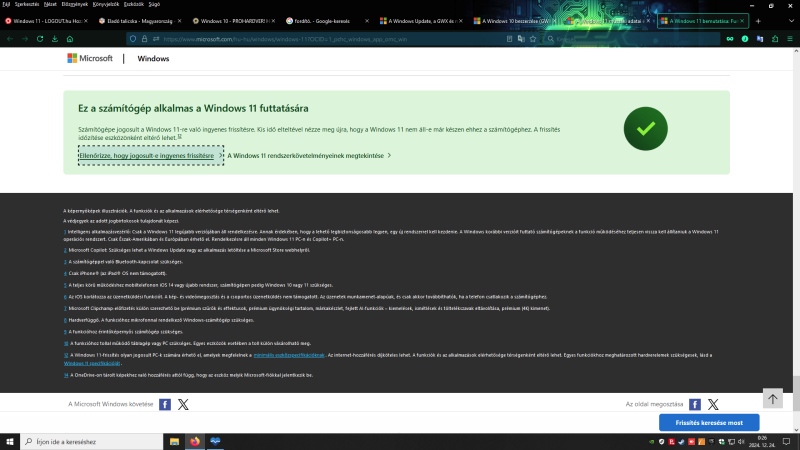This screenshot has width=800, height=450.
Task: Open the extensions puzzle icon
Action: [775, 39]
